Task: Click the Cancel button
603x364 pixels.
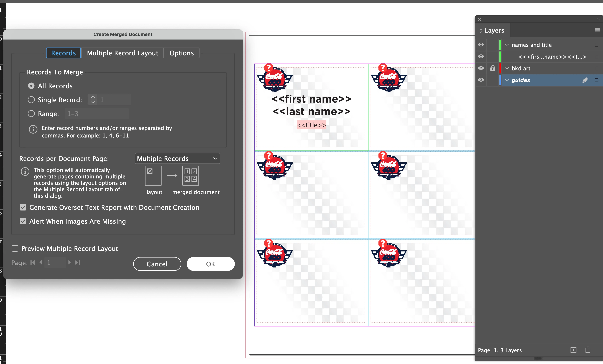Action: [157, 264]
